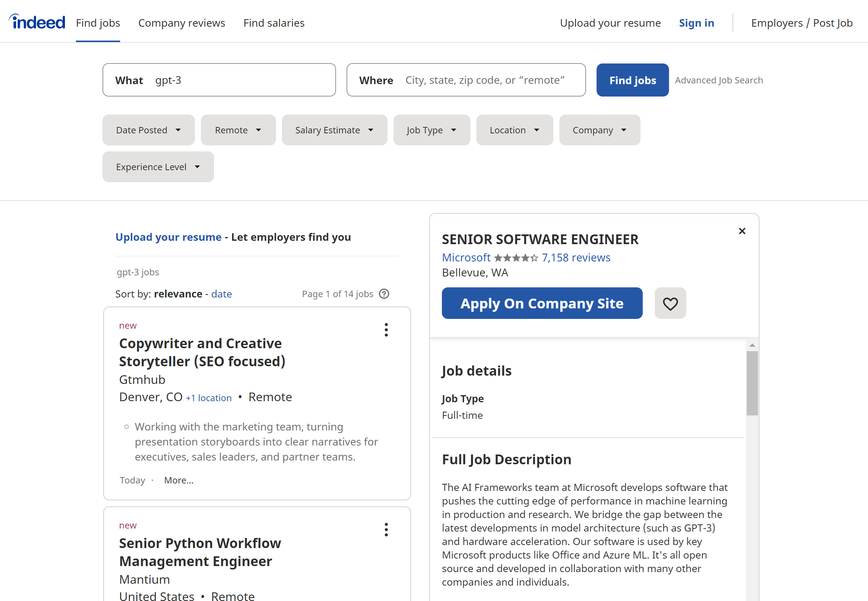Click the Indeed logo
The width and height of the screenshot is (868, 601).
pos(37,22)
